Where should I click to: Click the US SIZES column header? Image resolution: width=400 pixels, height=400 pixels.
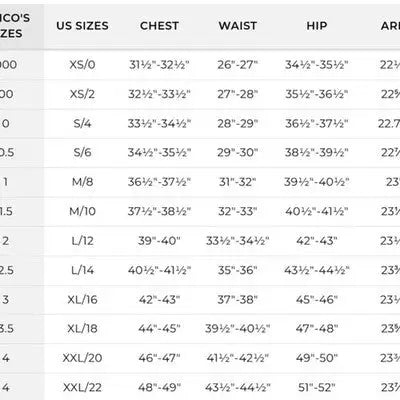[82, 26]
